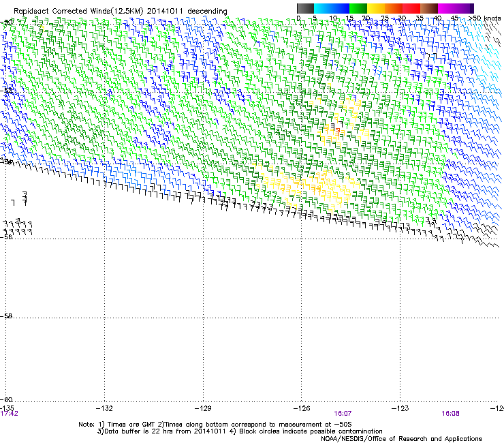Click the '20141011 descending' title text
Viewport: 504px width, 443px height.
[187, 12]
